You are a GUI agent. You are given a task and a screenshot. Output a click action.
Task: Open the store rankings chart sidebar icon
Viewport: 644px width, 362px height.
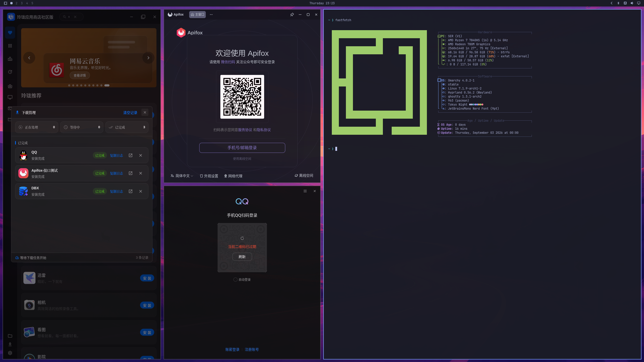tap(10, 59)
